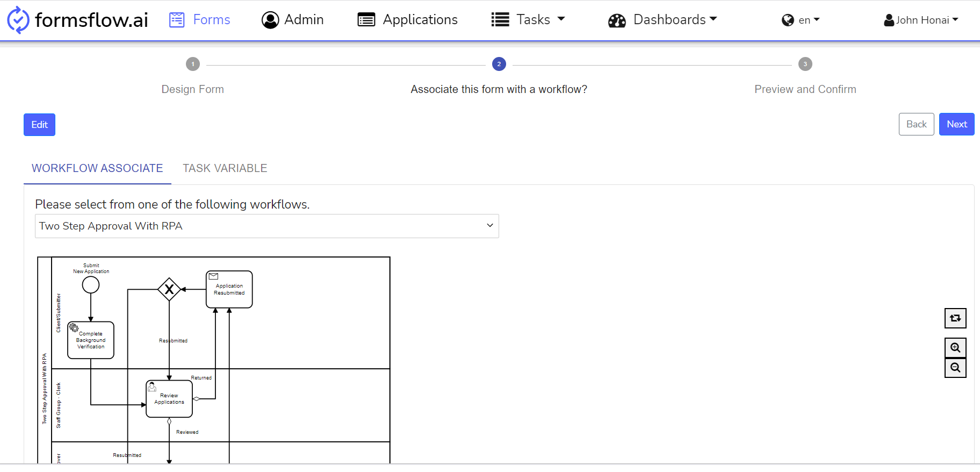Open the Tasks dropdown menu
Screen dimensions: 980x472
528,20
